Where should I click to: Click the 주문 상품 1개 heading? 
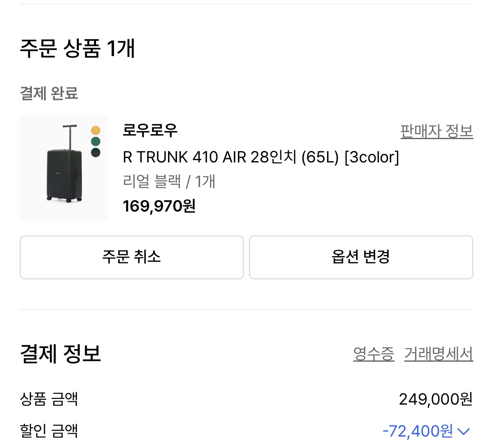click(77, 49)
